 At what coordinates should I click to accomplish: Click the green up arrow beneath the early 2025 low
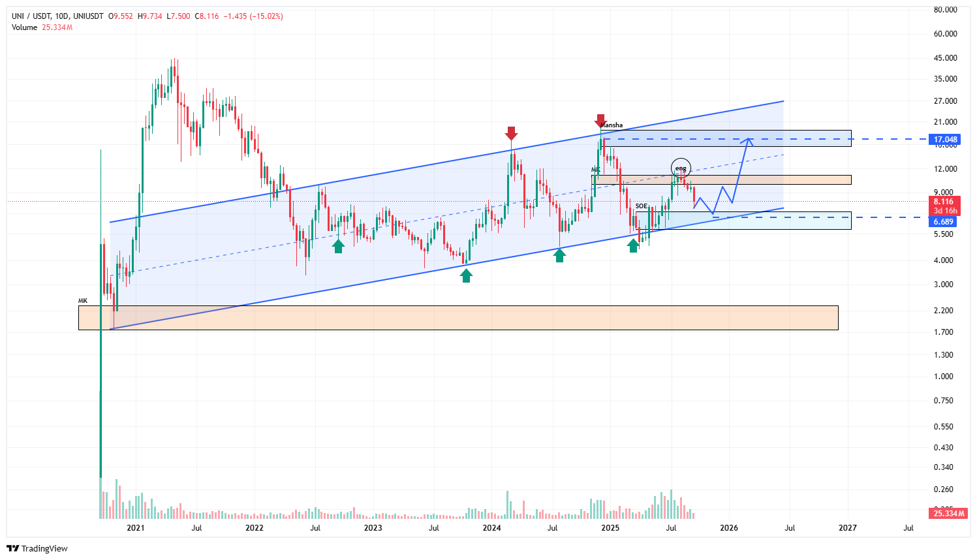[633, 245]
